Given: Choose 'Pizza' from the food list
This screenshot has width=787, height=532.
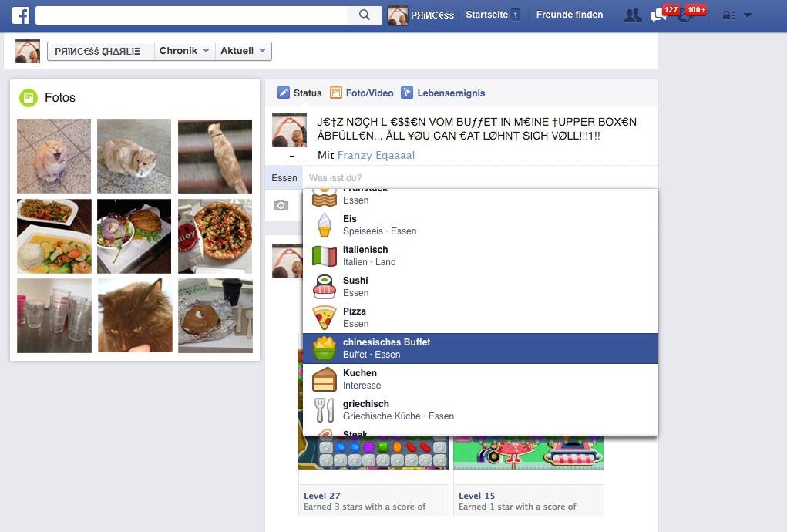Looking at the screenshot, I should pos(480,318).
